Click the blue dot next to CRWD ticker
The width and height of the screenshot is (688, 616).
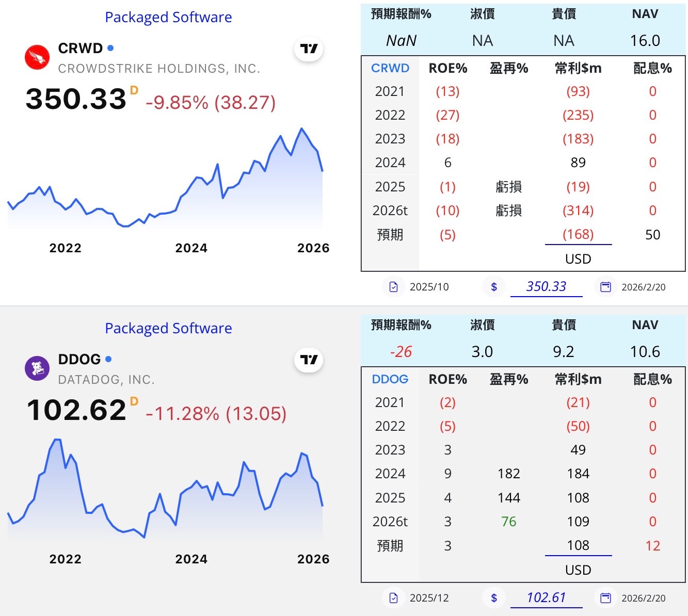110,48
